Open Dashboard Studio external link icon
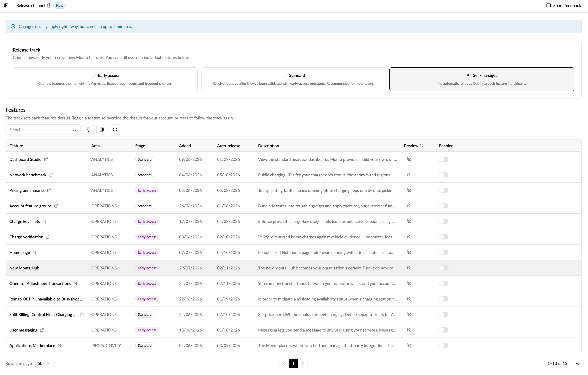Screen dimensions: 588x375 pyautogui.click(x=46, y=159)
